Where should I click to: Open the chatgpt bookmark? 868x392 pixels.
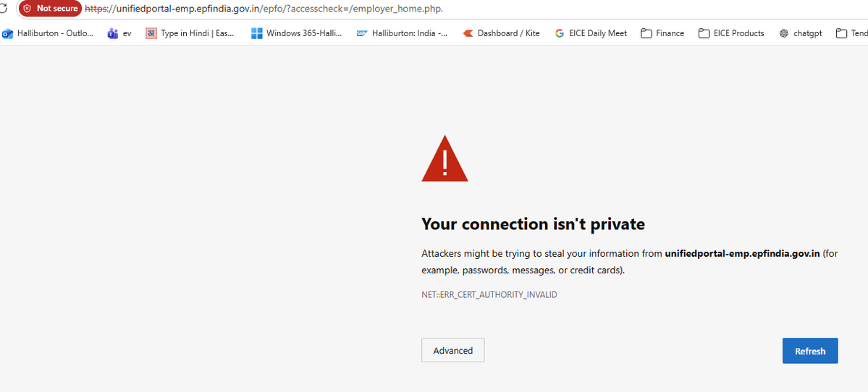click(801, 33)
